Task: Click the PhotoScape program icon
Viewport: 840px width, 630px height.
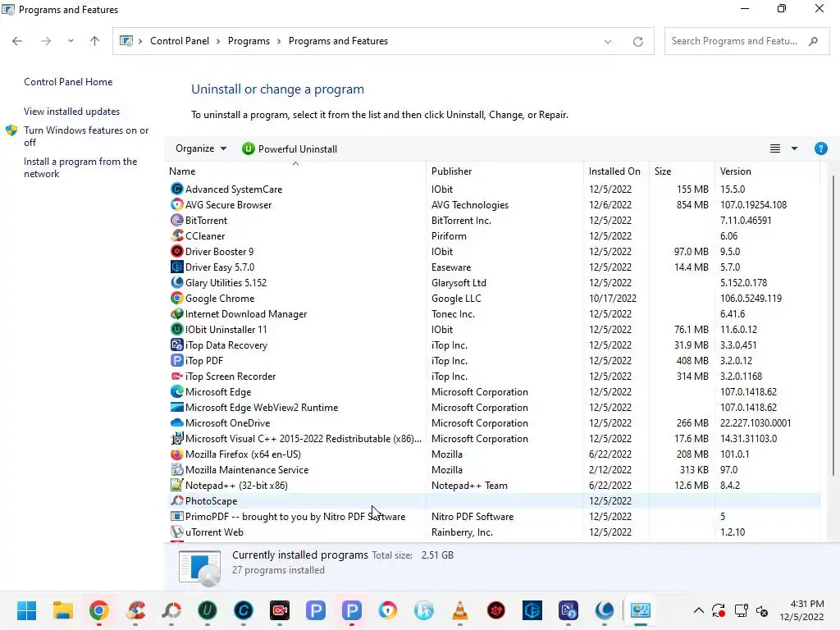Action: [x=177, y=500]
